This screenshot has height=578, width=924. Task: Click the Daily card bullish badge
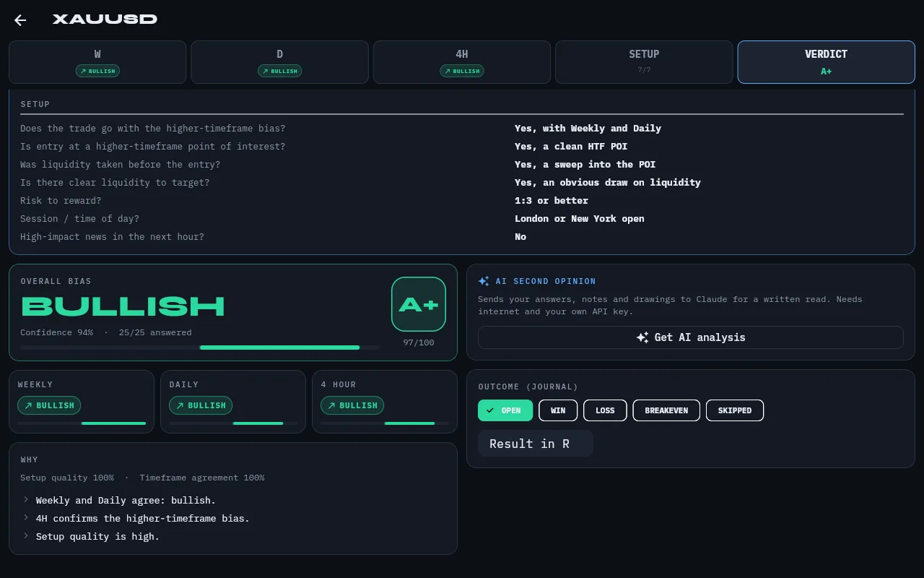201,405
